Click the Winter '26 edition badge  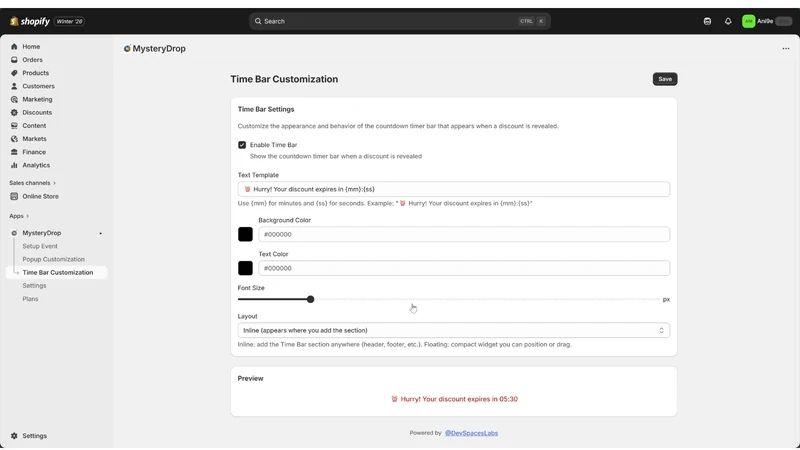[69, 21]
